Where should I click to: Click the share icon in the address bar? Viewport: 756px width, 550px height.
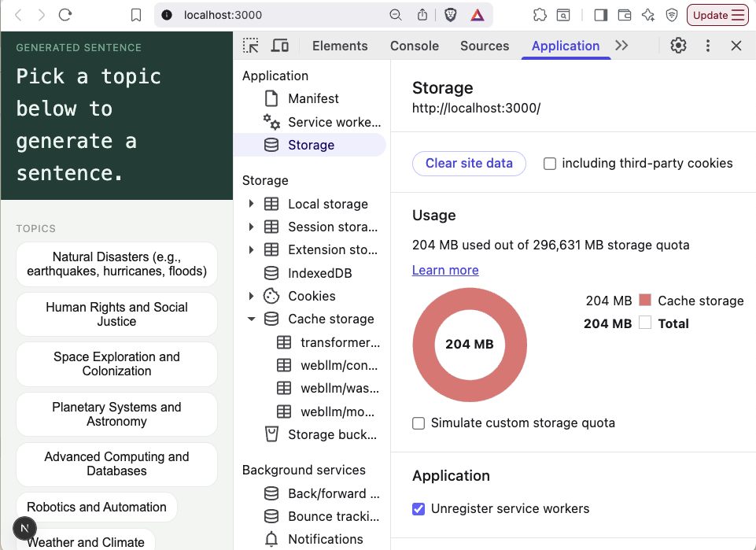tap(422, 15)
